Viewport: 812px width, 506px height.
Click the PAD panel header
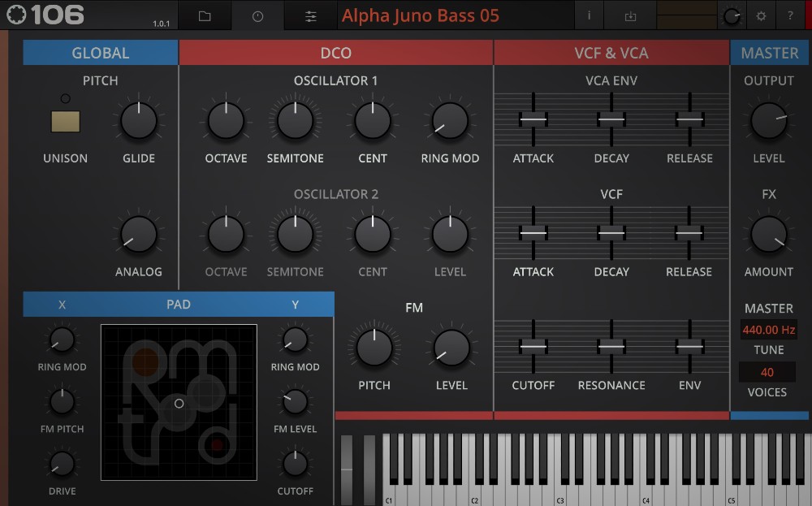(179, 304)
